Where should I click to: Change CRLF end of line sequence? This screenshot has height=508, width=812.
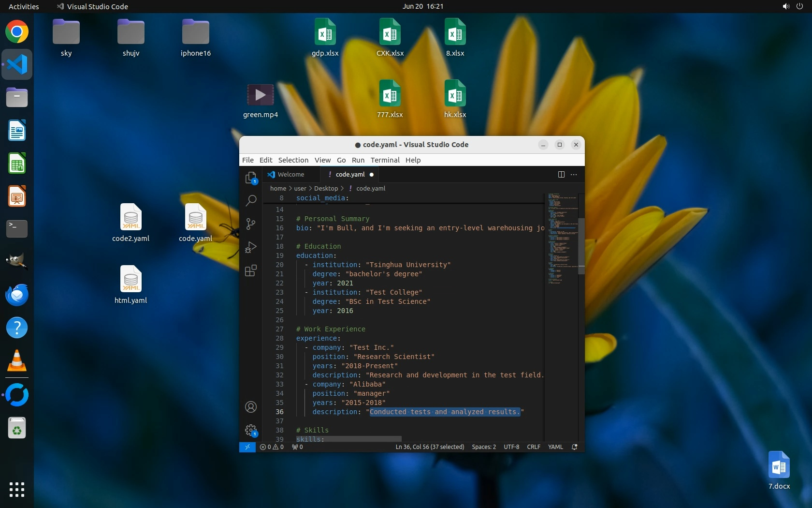coord(533,447)
